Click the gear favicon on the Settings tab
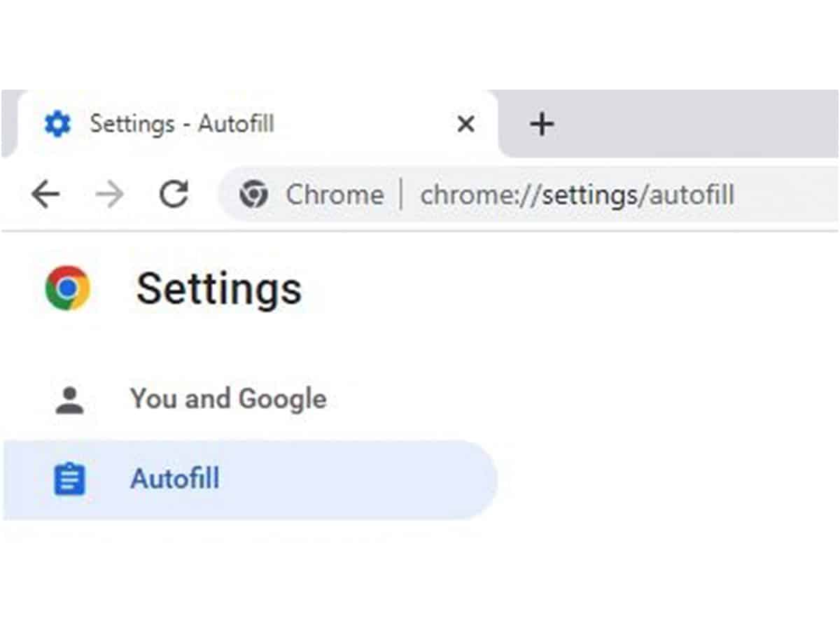This screenshot has width=840, height=630. pos(57,124)
